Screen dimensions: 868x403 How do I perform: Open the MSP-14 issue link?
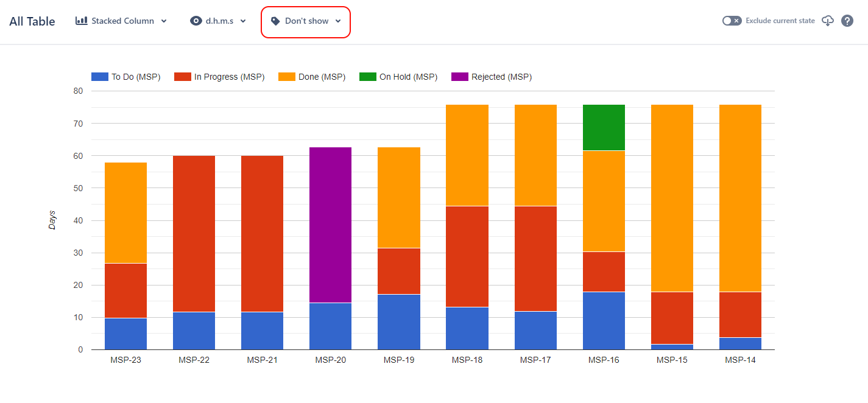click(740, 359)
